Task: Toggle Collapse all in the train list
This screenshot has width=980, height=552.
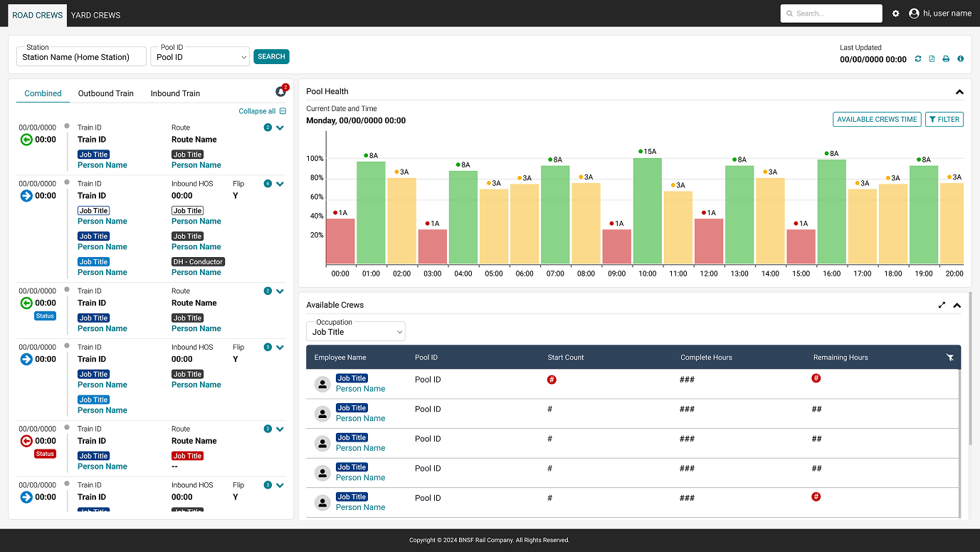Action: pyautogui.click(x=262, y=111)
